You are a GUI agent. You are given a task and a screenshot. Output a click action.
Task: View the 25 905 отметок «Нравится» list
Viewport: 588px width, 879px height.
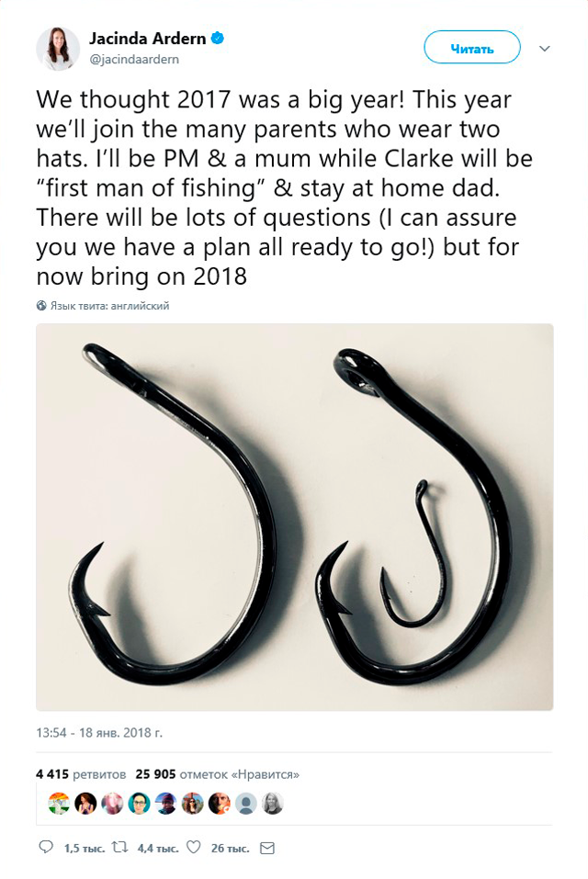point(218,774)
